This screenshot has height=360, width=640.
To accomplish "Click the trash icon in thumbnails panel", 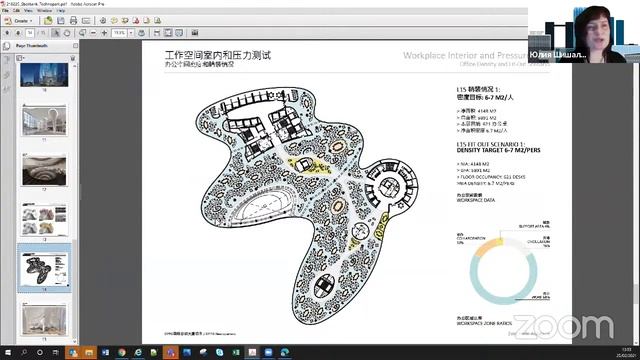I will coord(73,58).
